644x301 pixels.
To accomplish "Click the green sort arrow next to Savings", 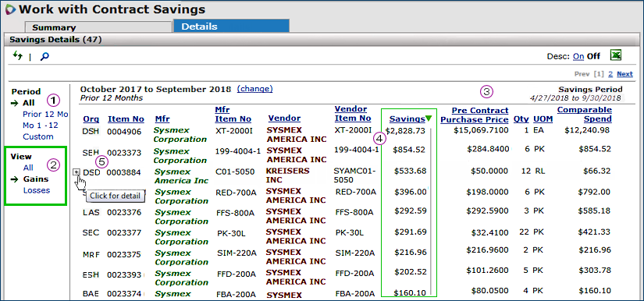I will (x=429, y=119).
